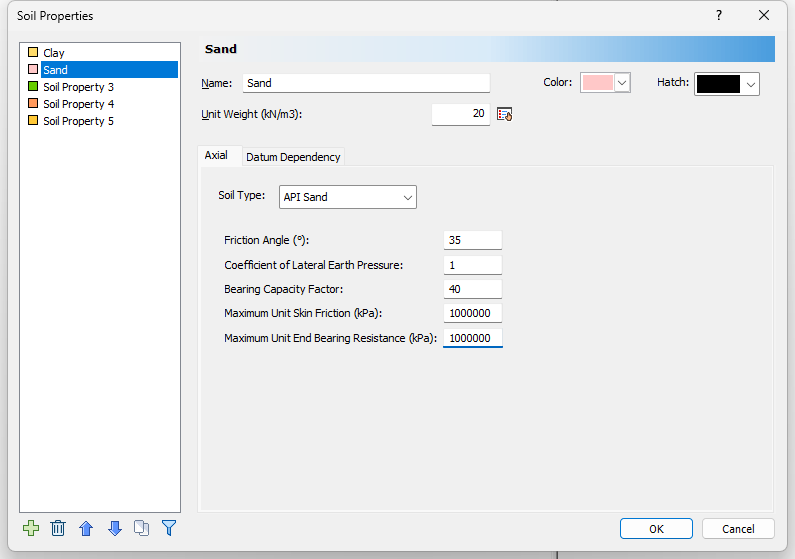The image size is (795, 559).
Task: Expand the Color dropdown
Action: (622, 83)
